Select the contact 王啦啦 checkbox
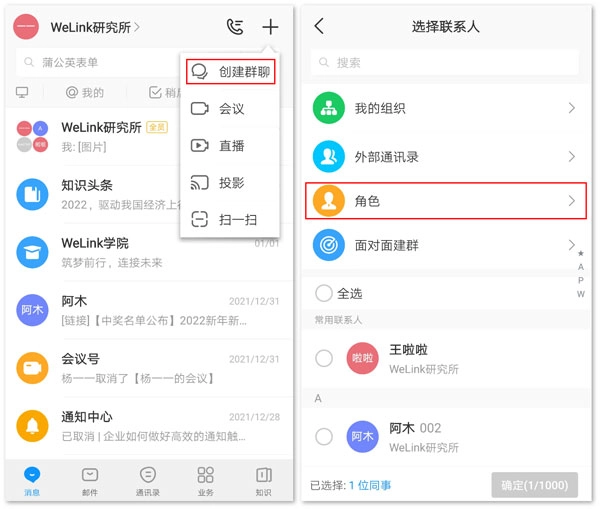 click(324, 358)
